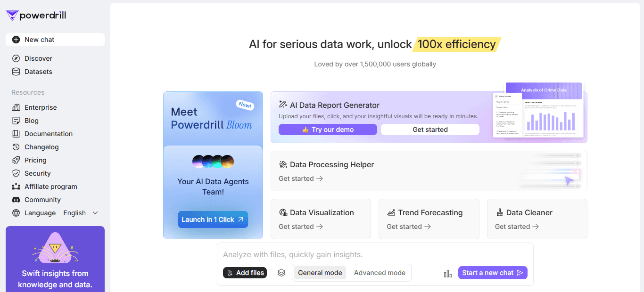Viewport: 644px width, 292px height.
Task: Switch to Advanced mode
Action: click(379, 273)
